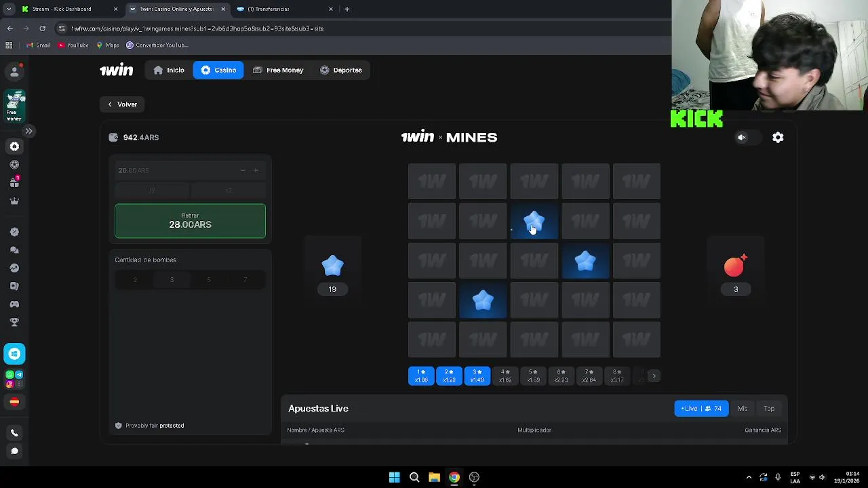
Task: Switch to the Top bets tab
Action: coord(769,409)
